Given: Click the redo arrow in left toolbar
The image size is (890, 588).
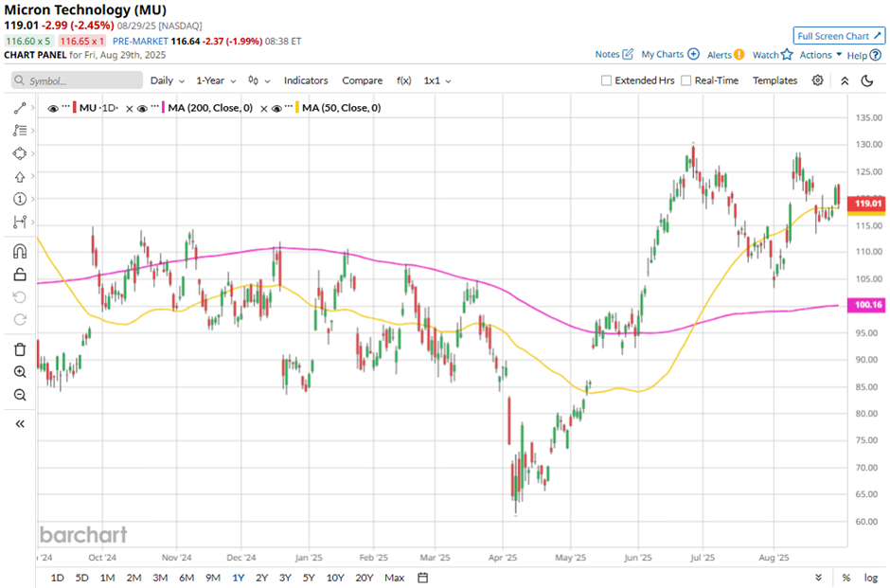Looking at the screenshot, I should [20, 319].
